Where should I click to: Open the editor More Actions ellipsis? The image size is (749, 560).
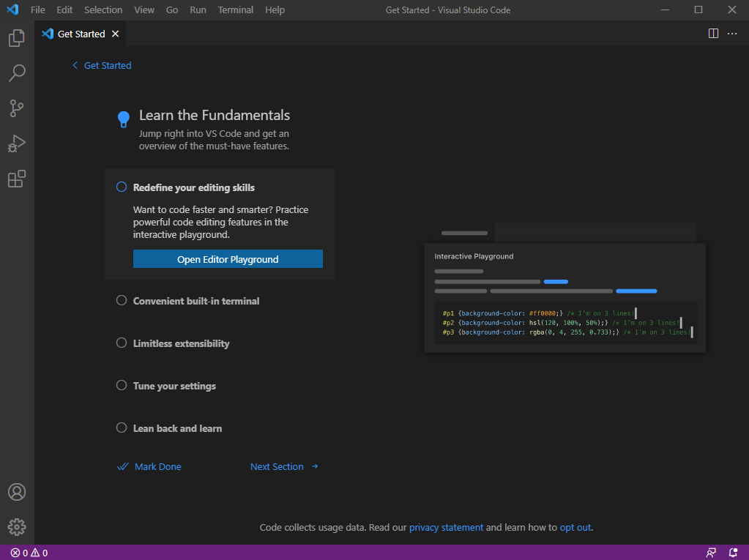[732, 34]
